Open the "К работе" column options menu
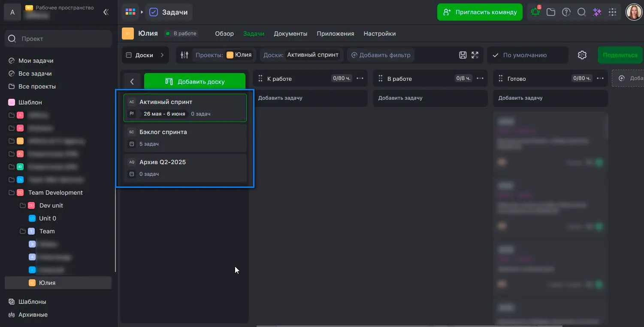The height and width of the screenshot is (327, 644). pyautogui.click(x=360, y=78)
